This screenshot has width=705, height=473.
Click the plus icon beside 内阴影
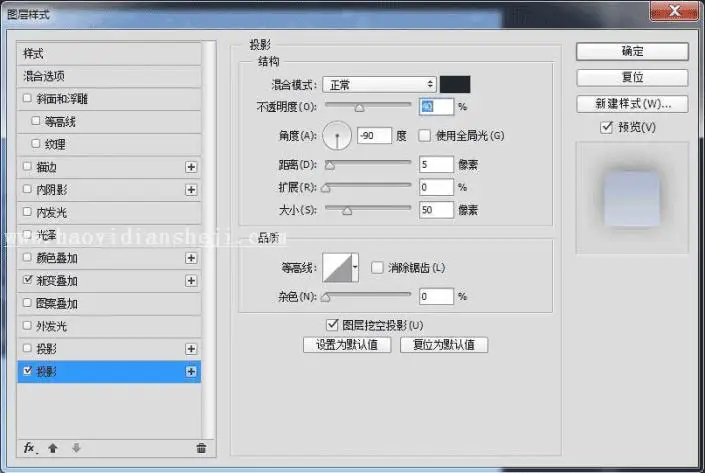coord(191,190)
